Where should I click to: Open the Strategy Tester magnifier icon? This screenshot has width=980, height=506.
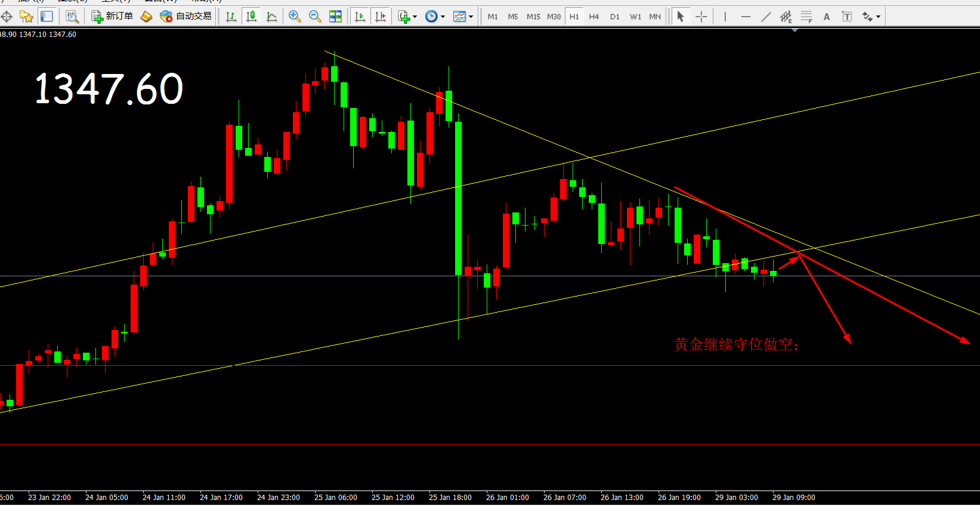click(x=72, y=17)
